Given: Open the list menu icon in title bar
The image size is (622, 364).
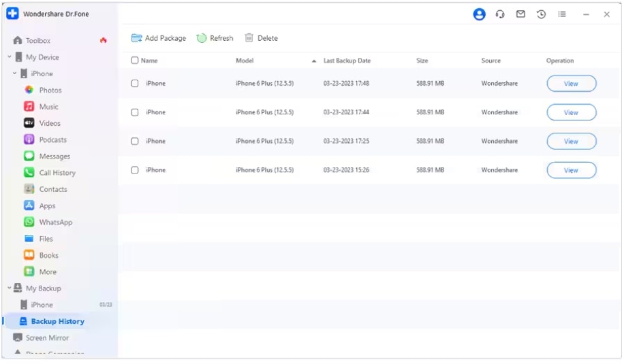Looking at the screenshot, I should 561,14.
